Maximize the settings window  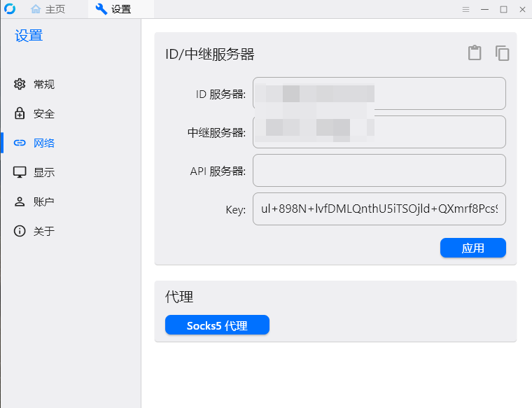point(503,9)
